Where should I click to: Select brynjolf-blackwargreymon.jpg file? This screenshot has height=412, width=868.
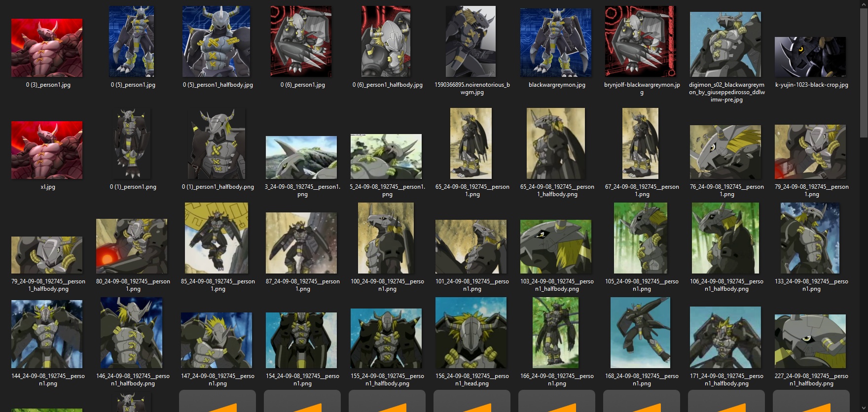pyautogui.click(x=641, y=41)
